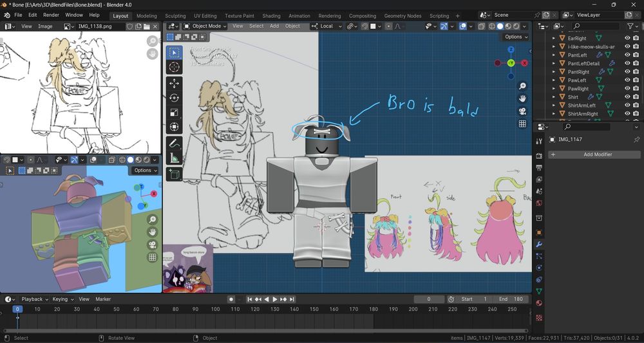The image size is (644, 343).
Task: Activate the Transform tool
Action: pos(174,127)
